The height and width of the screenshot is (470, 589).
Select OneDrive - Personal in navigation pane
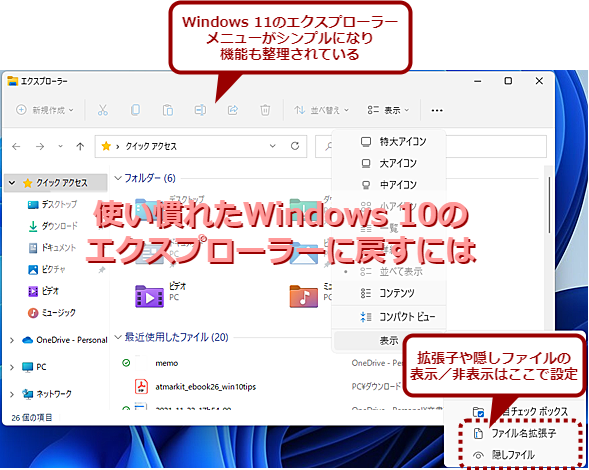(x=65, y=340)
